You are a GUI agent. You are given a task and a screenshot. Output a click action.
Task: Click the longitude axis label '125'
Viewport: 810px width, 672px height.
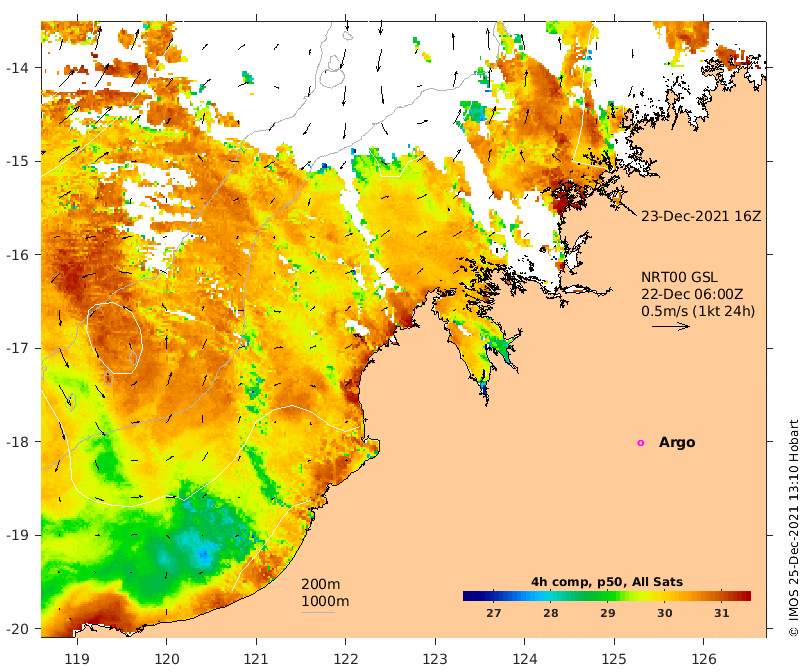pyautogui.click(x=614, y=659)
